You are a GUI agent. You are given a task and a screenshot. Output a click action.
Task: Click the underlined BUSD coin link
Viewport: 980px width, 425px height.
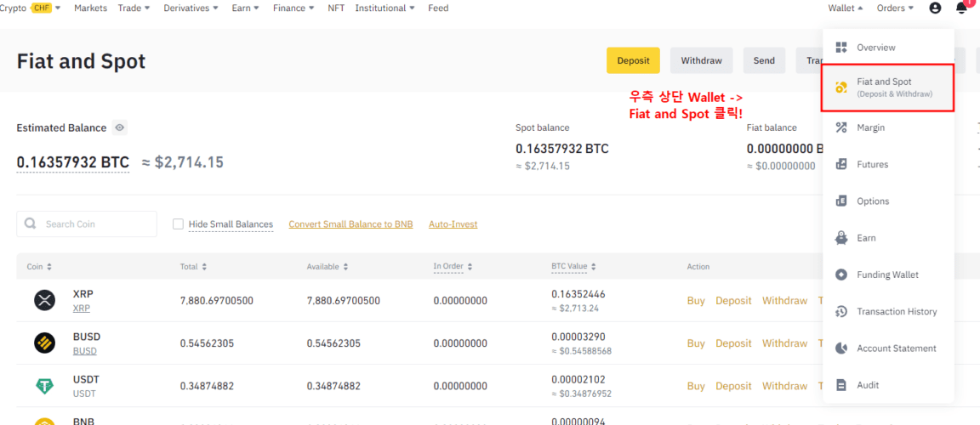(85, 351)
